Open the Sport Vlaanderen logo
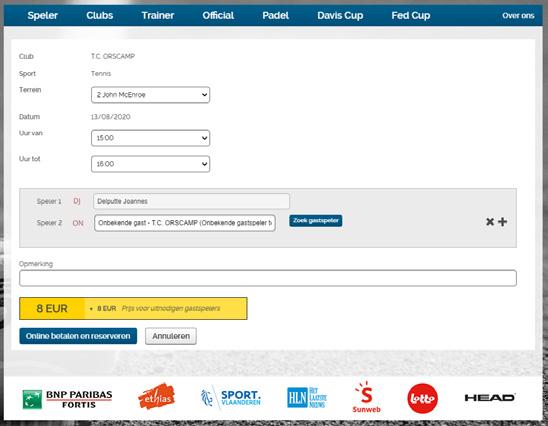 click(x=231, y=398)
